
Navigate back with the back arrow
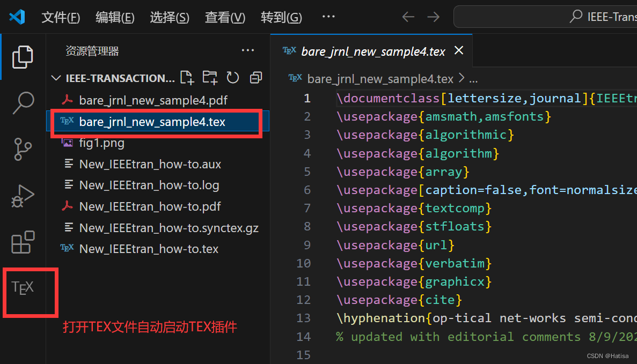(x=408, y=17)
